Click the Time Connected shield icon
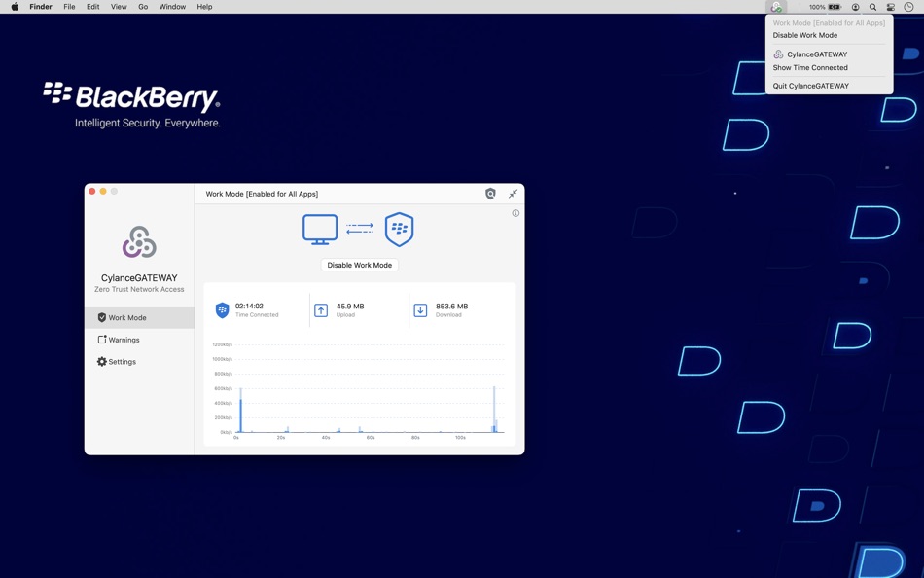Image resolution: width=924 pixels, height=578 pixels. click(x=222, y=309)
